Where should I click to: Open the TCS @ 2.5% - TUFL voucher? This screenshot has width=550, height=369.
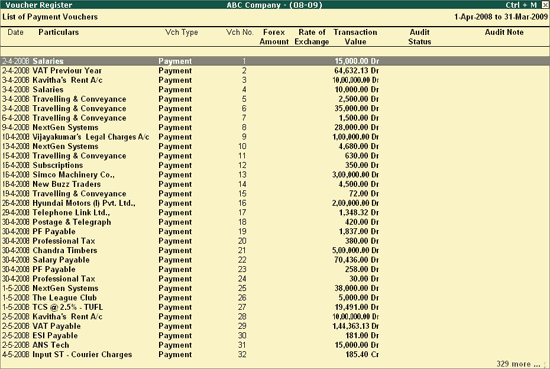(275, 307)
